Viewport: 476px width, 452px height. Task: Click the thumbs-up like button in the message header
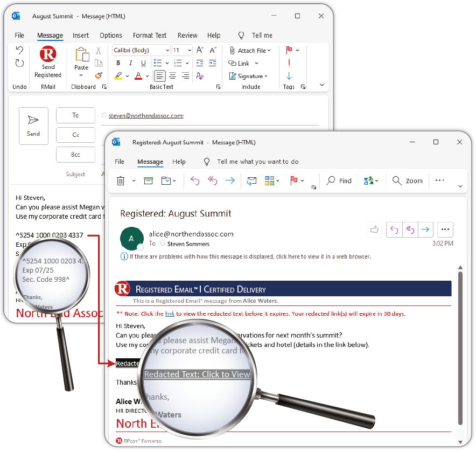point(374,230)
